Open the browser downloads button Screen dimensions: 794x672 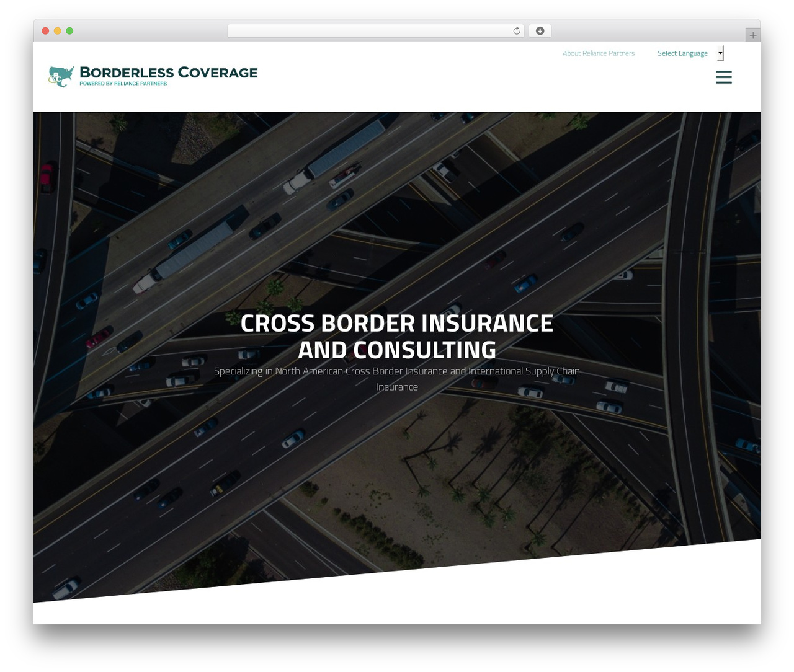(x=540, y=31)
